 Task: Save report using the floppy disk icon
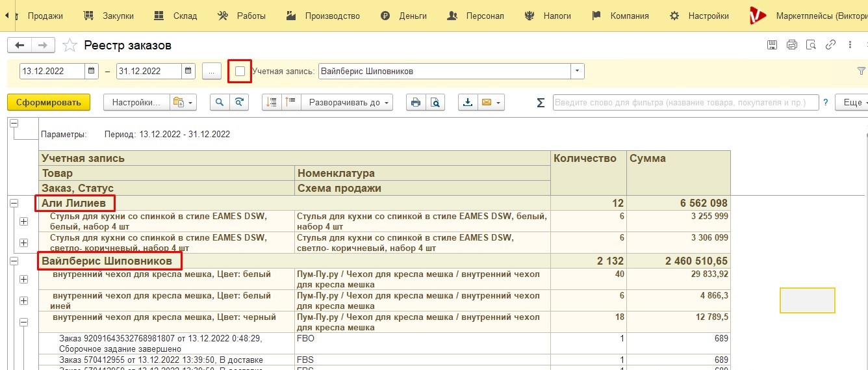772,45
